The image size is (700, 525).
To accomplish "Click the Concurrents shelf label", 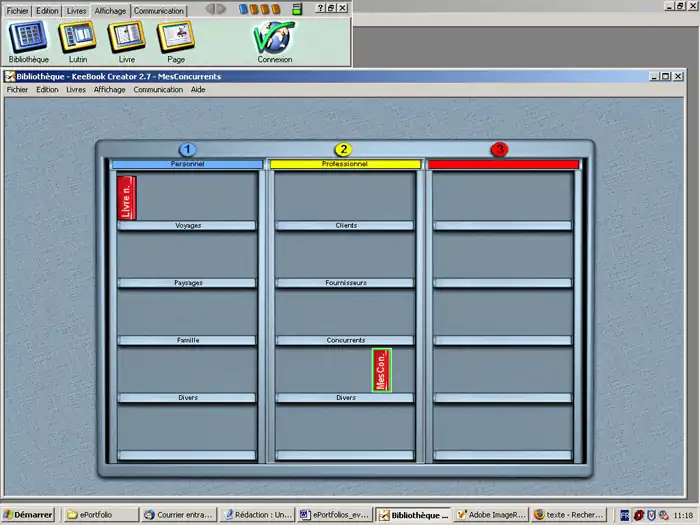I will pyautogui.click(x=345, y=340).
